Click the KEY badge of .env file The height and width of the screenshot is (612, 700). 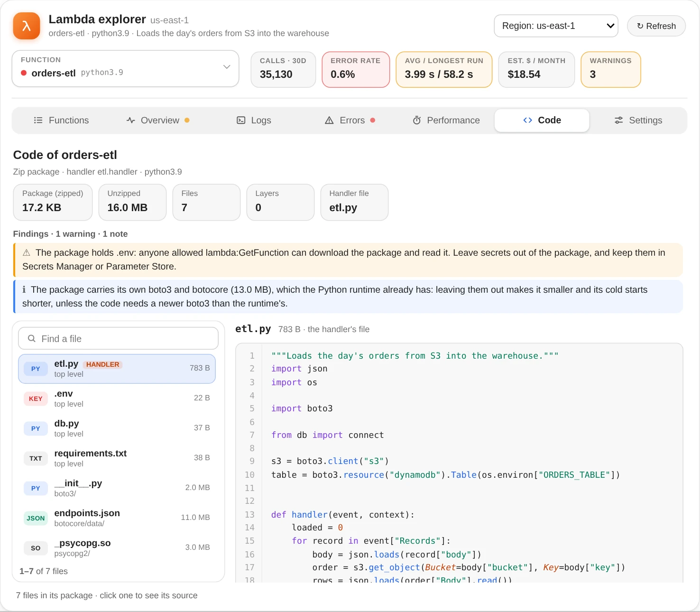[x=36, y=399]
